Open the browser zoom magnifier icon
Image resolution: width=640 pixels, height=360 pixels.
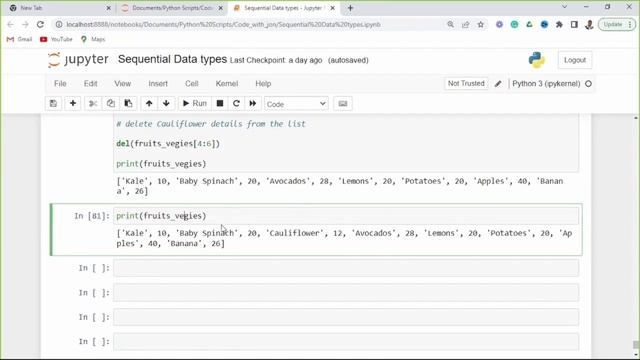click(x=450, y=24)
